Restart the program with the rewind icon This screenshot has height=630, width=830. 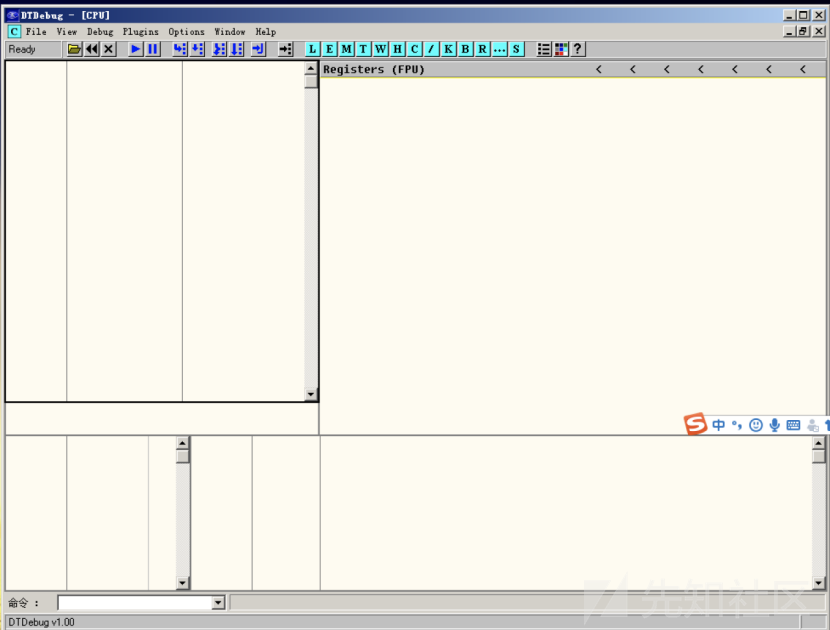coord(92,49)
